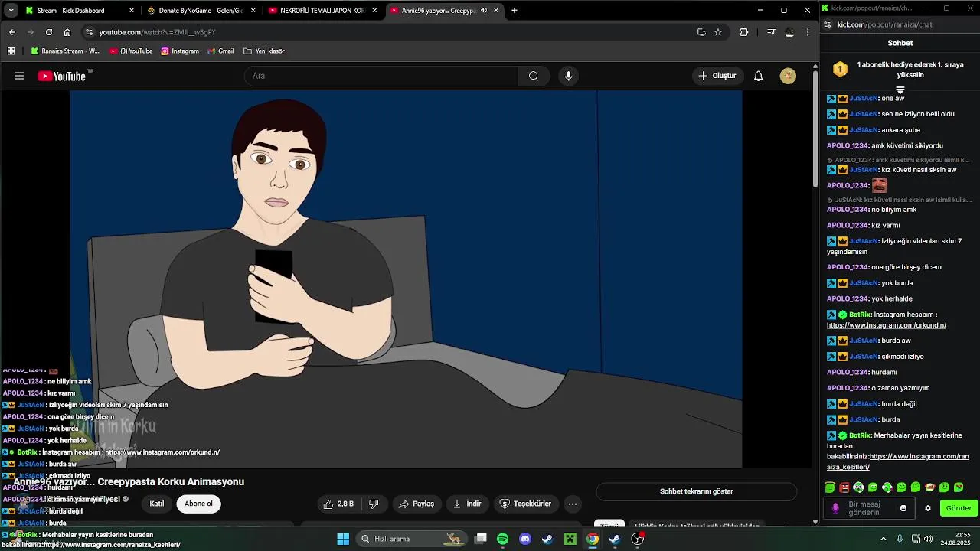The height and width of the screenshot is (551, 980).
Task: Click Sohbet tekrarını göster button
Action: click(697, 491)
